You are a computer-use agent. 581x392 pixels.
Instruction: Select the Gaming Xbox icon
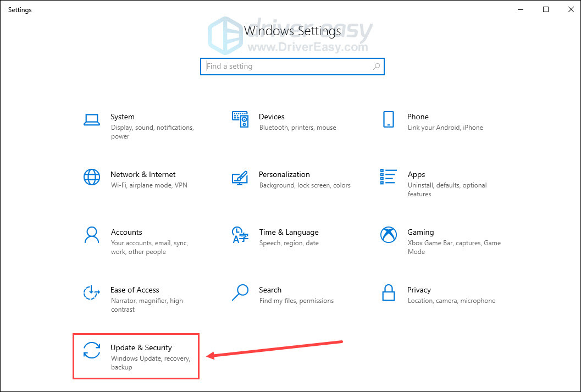click(x=389, y=235)
